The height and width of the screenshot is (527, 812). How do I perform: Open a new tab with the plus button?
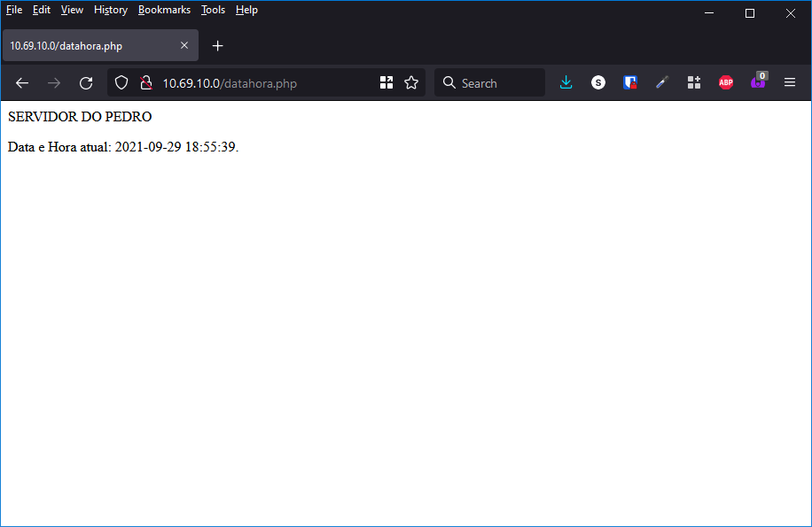coord(217,45)
